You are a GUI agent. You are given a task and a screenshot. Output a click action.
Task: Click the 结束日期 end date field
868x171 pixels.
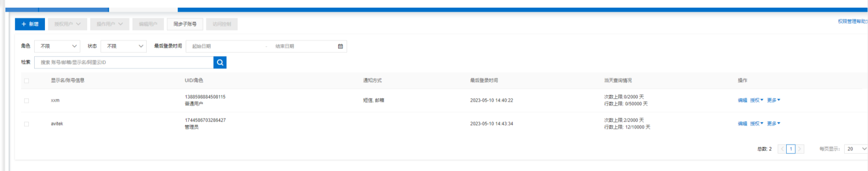coord(304,46)
